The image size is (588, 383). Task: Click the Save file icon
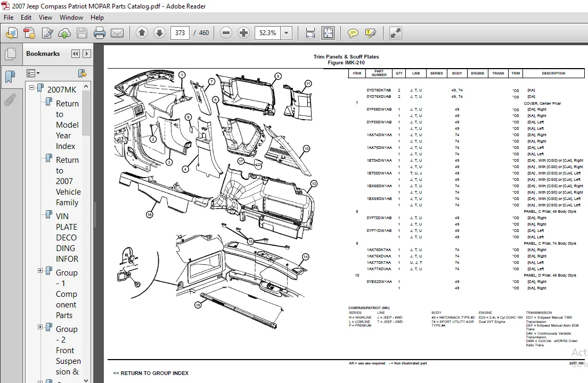click(x=81, y=34)
